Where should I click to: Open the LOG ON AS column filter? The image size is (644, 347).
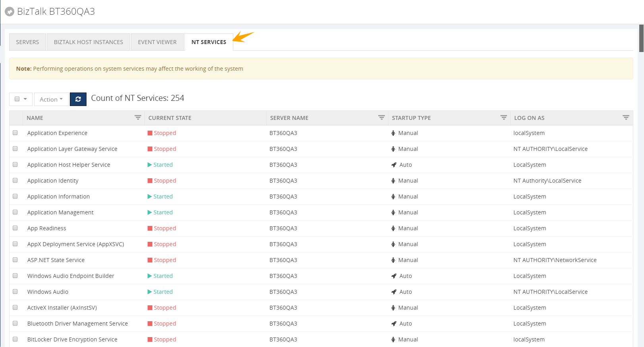click(626, 118)
